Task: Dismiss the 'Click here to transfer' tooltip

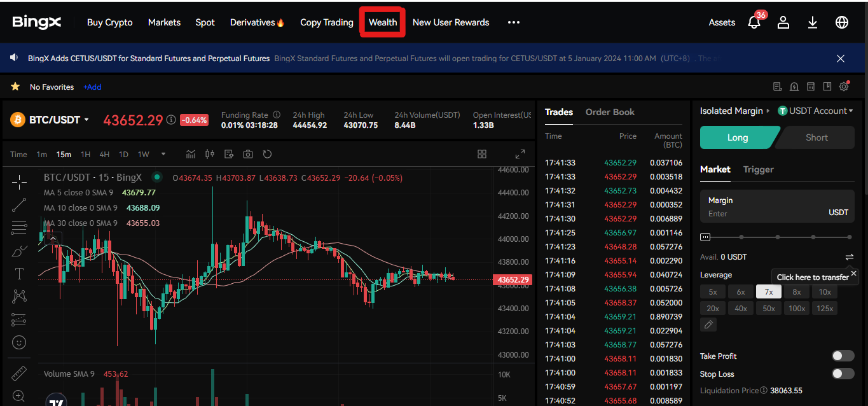Action: pyautogui.click(x=853, y=273)
